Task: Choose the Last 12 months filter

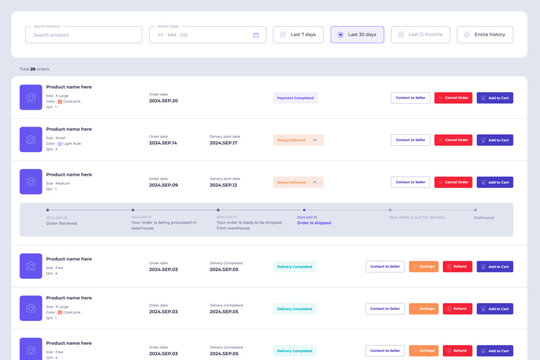Action: [420, 34]
